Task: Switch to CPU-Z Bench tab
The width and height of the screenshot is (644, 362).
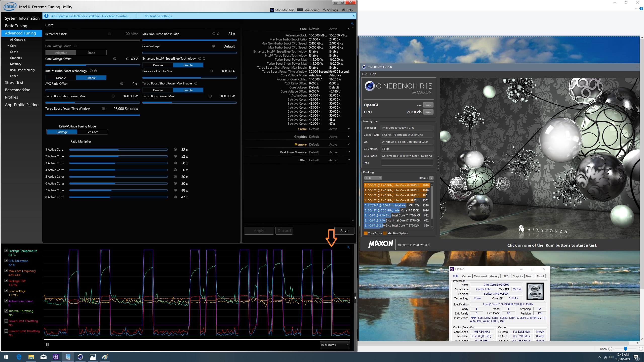Action: [x=530, y=276]
